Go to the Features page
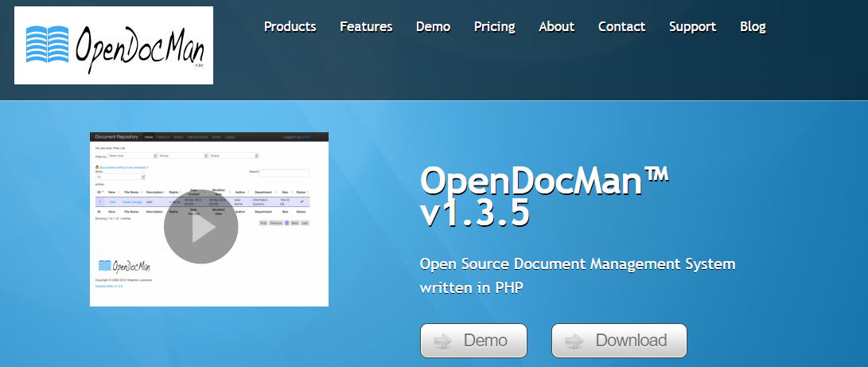 coord(366,26)
